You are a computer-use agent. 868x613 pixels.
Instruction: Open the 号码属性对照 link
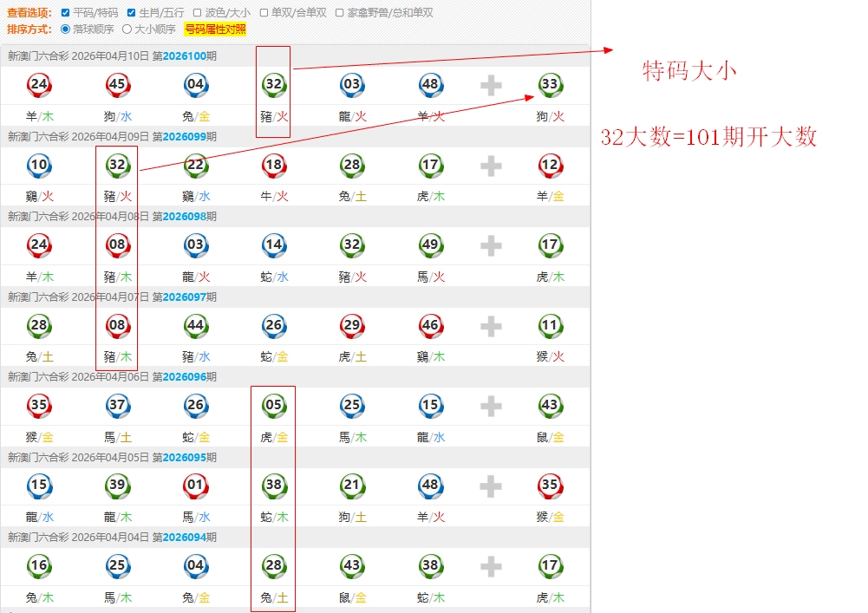click(214, 29)
